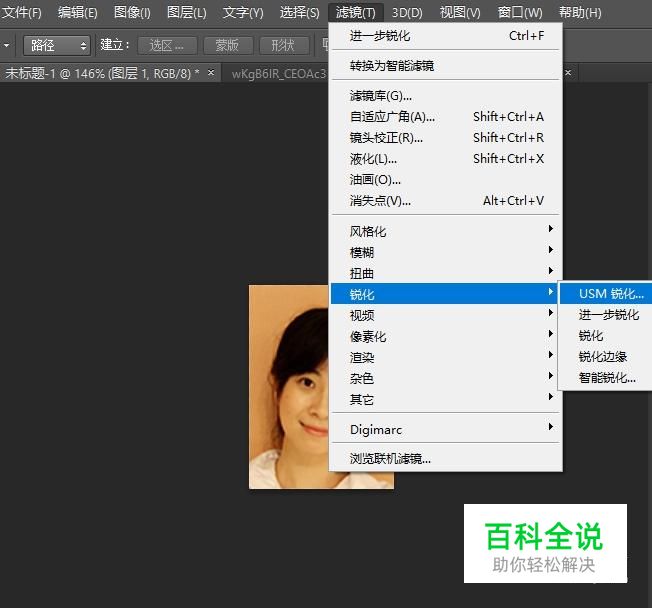Select USM 锐化... from the submenu

tap(611, 294)
